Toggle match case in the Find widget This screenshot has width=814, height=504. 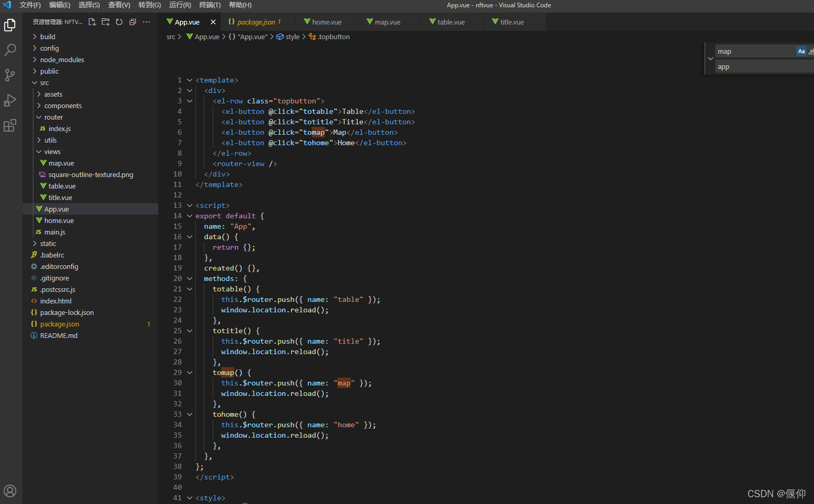coord(801,51)
